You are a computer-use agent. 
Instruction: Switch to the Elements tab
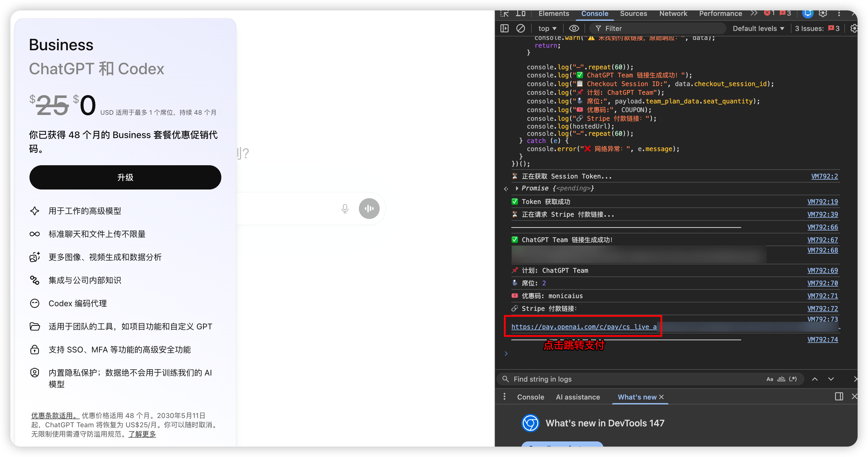(x=554, y=14)
